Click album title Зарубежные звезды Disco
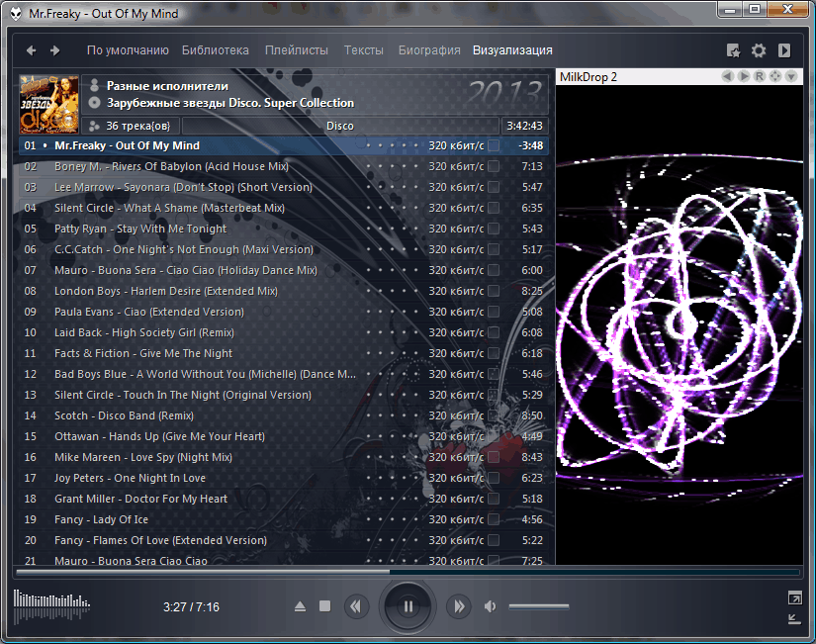Image resolution: width=816 pixels, height=644 pixels. pos(230,103)
